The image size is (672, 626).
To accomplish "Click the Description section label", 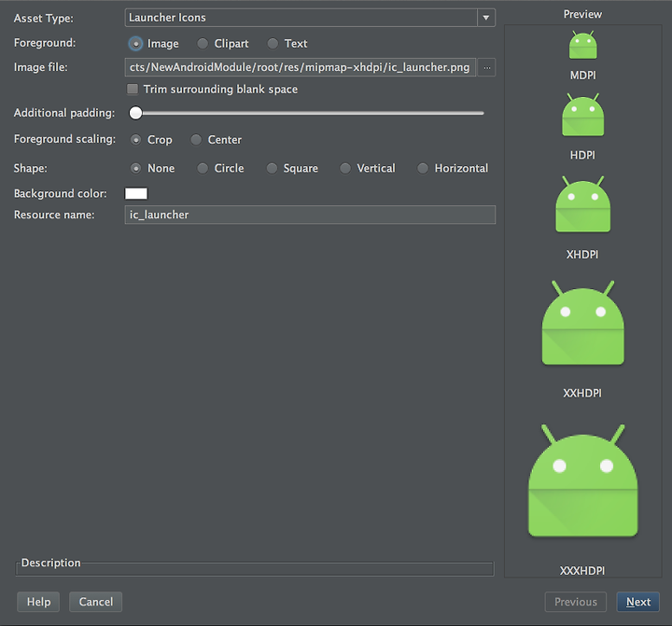I will tap(51, 563).
